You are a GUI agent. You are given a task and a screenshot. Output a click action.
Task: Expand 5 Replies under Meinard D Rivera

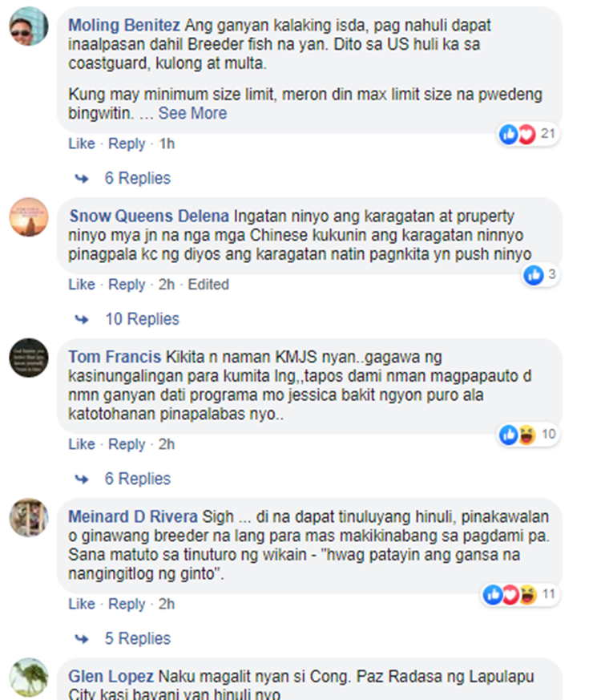point(137,638)
